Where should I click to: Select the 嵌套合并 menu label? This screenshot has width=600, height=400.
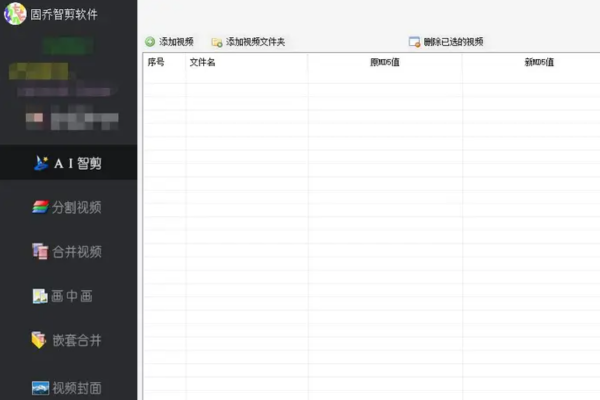[77, 340]
